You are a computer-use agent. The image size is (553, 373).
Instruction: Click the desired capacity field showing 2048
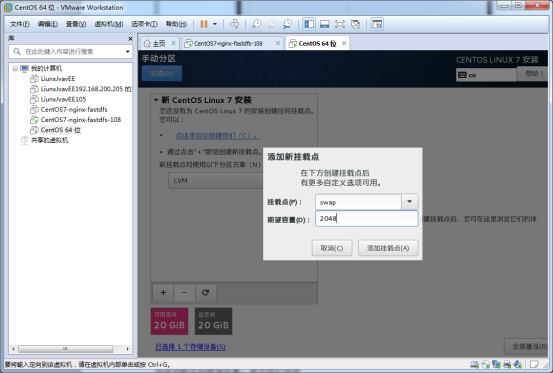tap(367, 219)
